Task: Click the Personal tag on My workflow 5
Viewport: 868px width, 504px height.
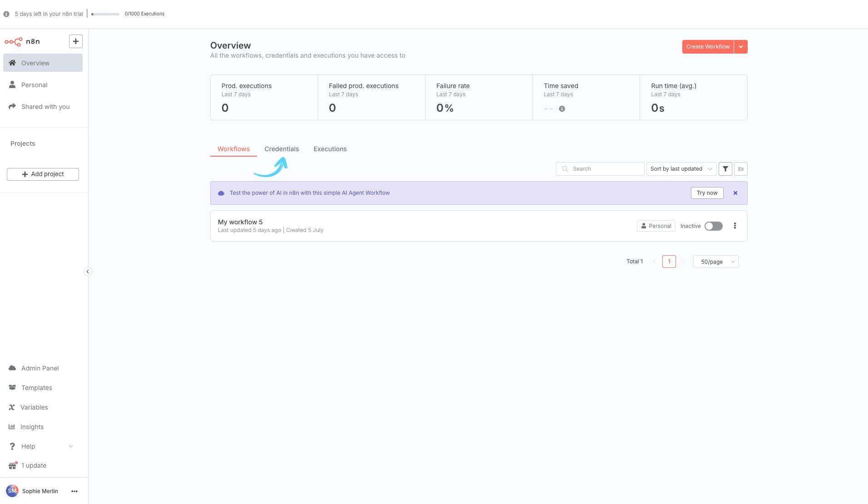Action: tap(656, 226)
